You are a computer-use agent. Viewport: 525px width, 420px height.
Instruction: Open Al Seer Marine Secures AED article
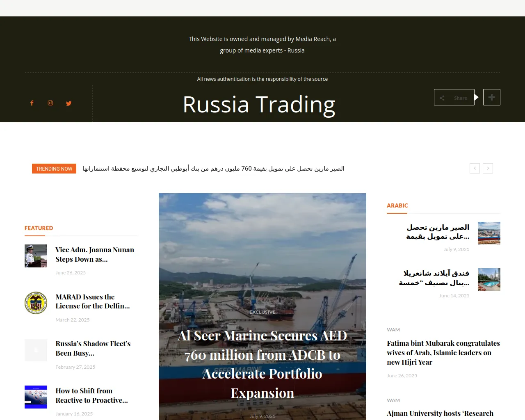click(x=262, y=364)
